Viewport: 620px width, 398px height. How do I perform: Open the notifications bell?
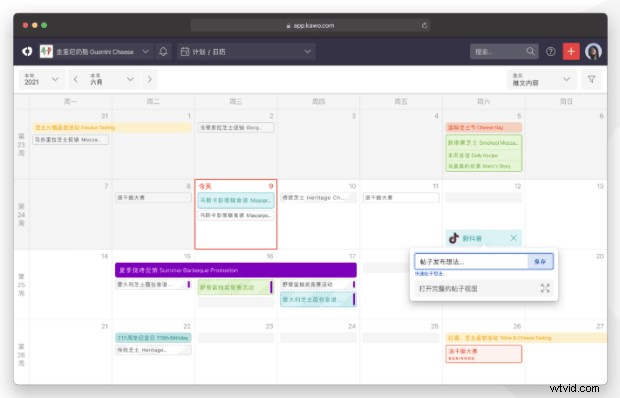(163, 51)
